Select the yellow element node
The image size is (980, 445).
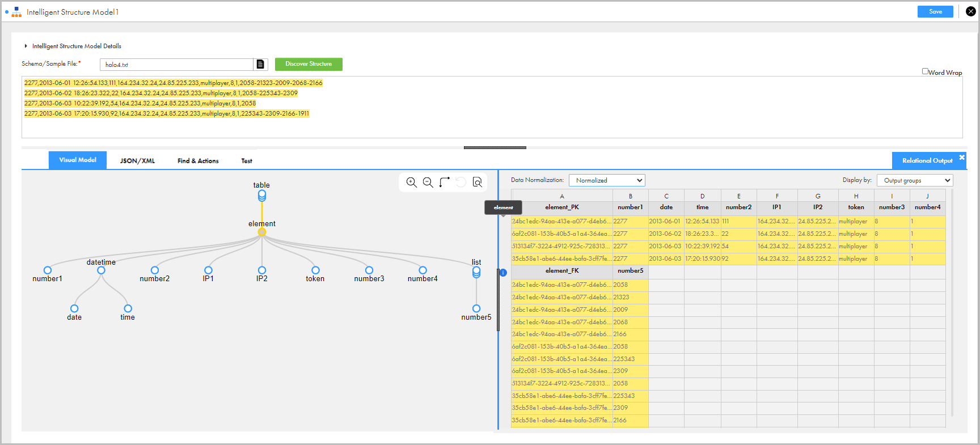tap(262, 232)
